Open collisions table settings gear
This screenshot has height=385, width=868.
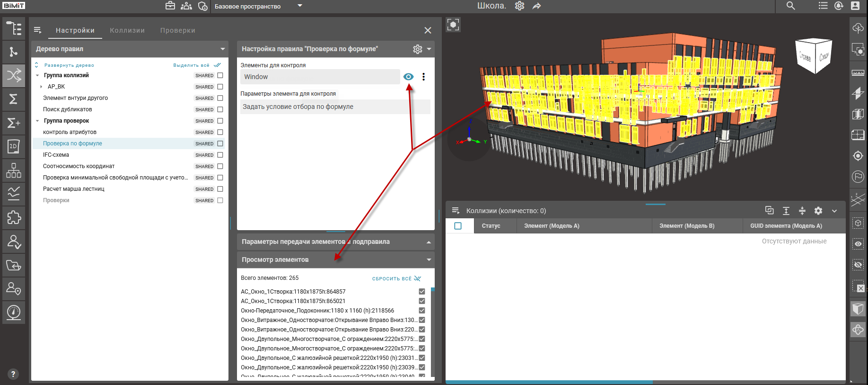[x=818, y=211]
